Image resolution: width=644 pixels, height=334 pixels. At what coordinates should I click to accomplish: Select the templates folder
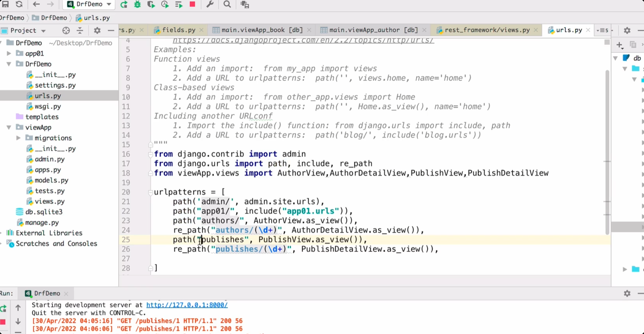[42, 117]
